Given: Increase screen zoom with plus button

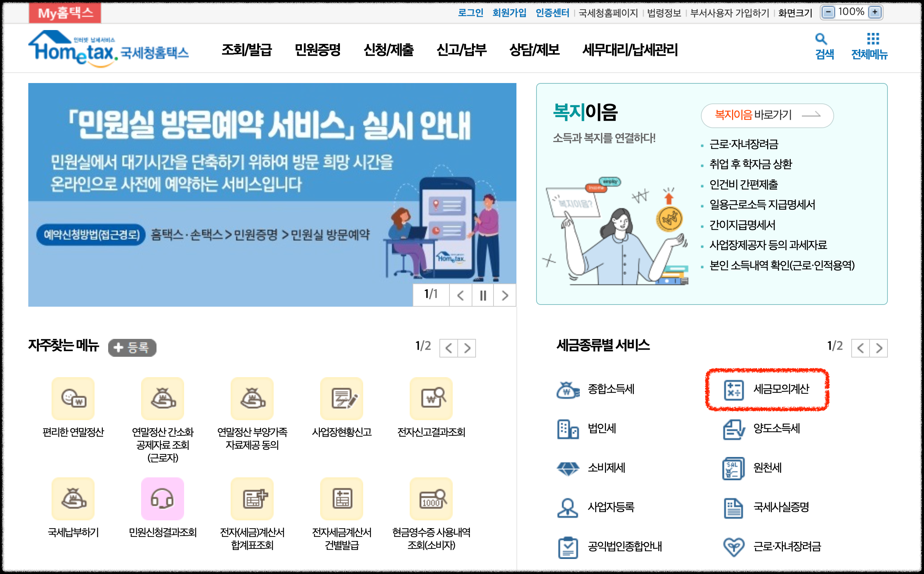Looking at the screenshot, I should [x=875, y=12].
